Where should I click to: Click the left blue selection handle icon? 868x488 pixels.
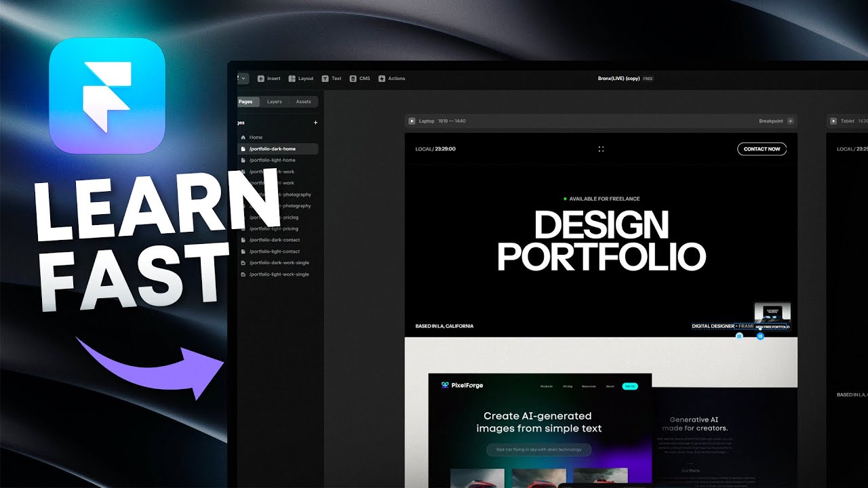tap(739, 336)
